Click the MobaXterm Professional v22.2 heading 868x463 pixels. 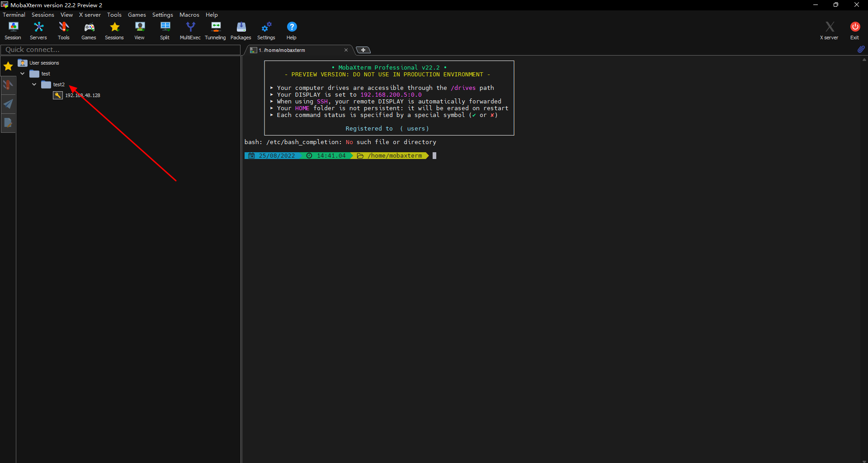pos(389,68)
